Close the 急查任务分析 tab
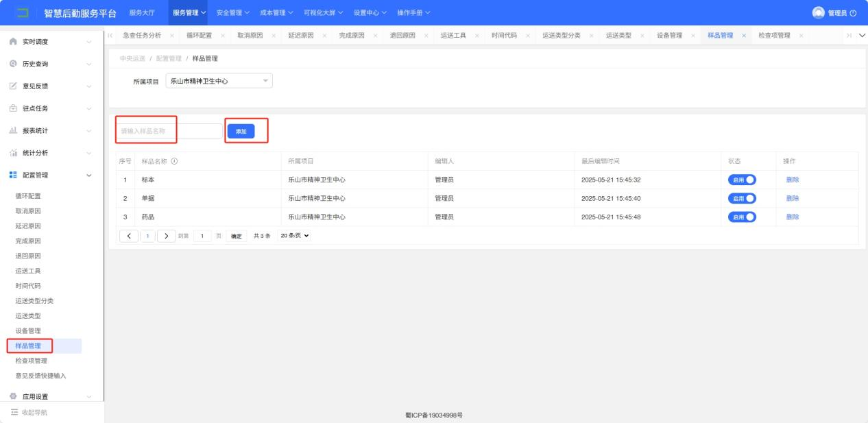Screen dimensions: 868x423 pyautogui.click(x=171, y=36)
